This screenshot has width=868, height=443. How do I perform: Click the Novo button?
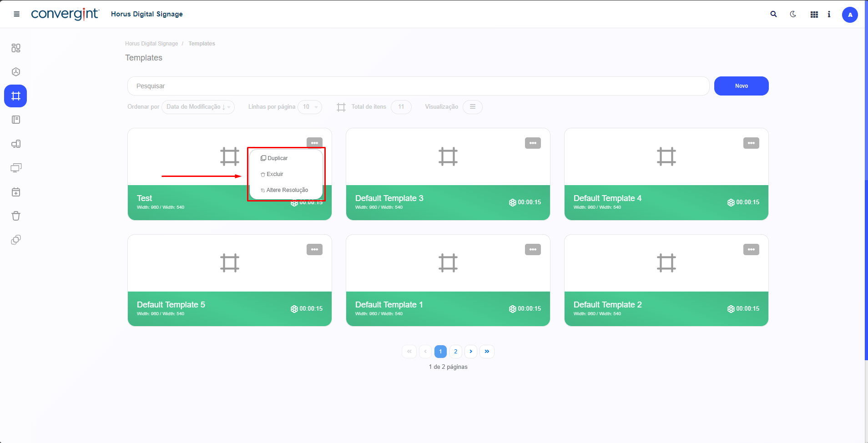(x=741, y=86)
